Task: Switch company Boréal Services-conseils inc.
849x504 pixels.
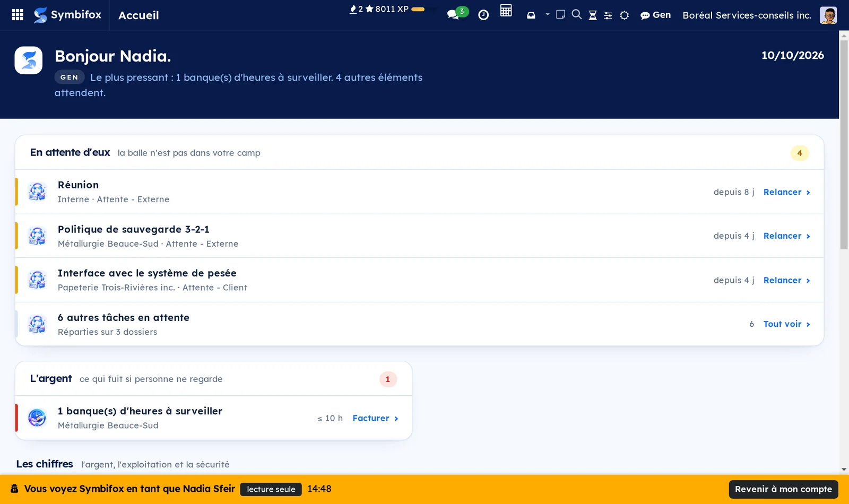Action: pos(747,15)
